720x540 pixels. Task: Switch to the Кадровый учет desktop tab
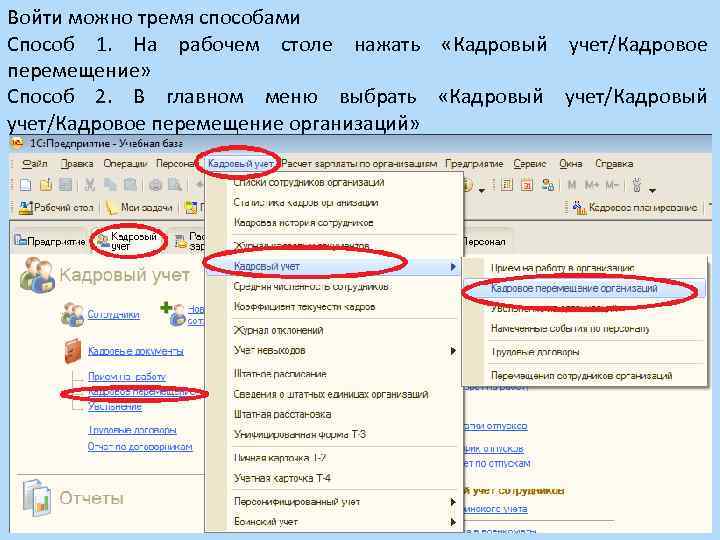tap(128, 241)
